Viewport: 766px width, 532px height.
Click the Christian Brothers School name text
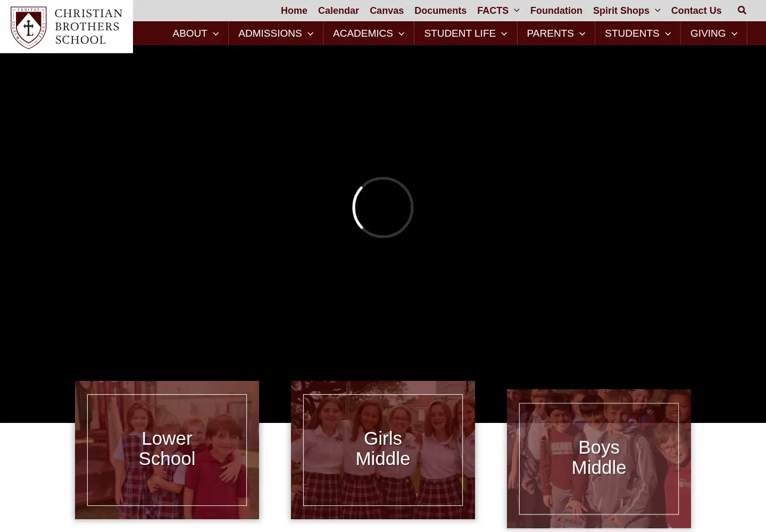(x=88, y=27)
